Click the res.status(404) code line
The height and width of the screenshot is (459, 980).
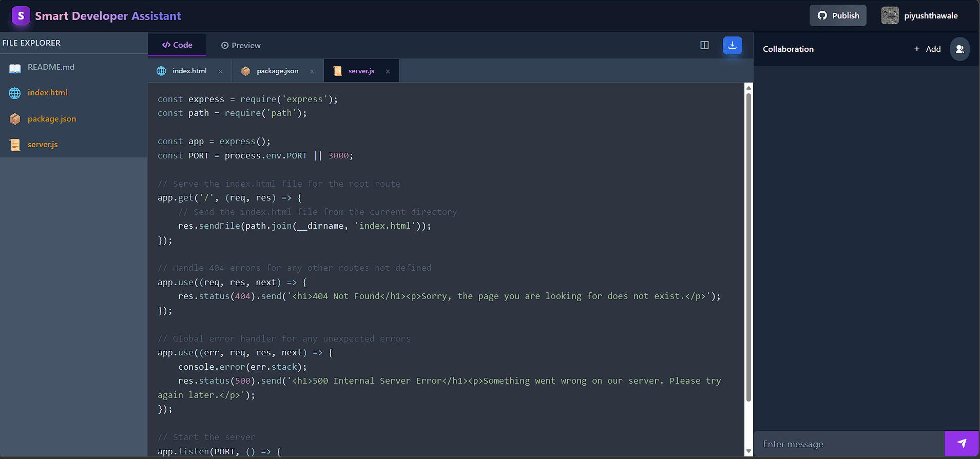click(449, 296)
